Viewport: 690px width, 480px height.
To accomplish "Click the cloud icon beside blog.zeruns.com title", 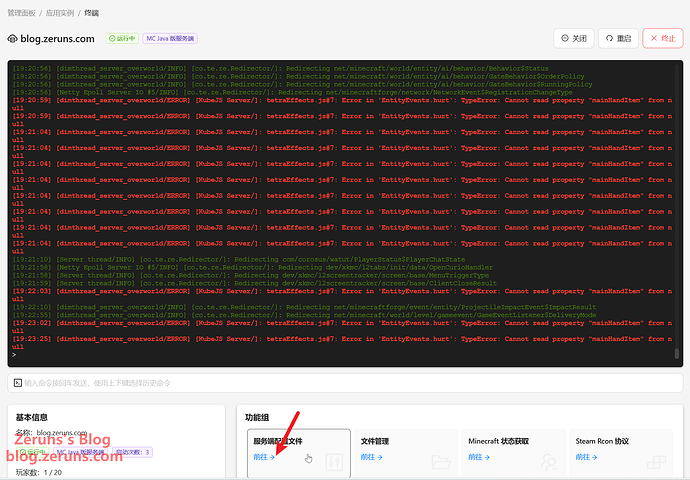I will click(12, 39).
